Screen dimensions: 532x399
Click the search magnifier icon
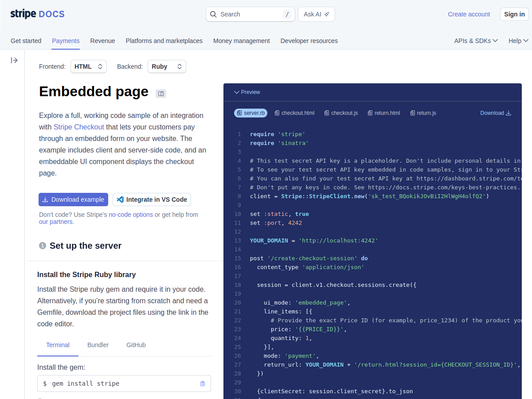coord(213,14)
